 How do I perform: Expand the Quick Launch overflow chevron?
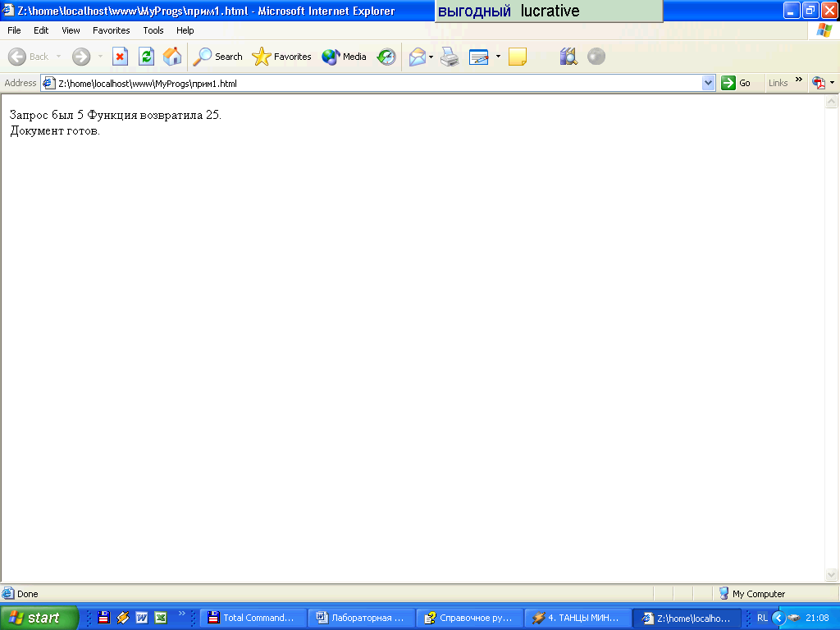pos(181,614)
